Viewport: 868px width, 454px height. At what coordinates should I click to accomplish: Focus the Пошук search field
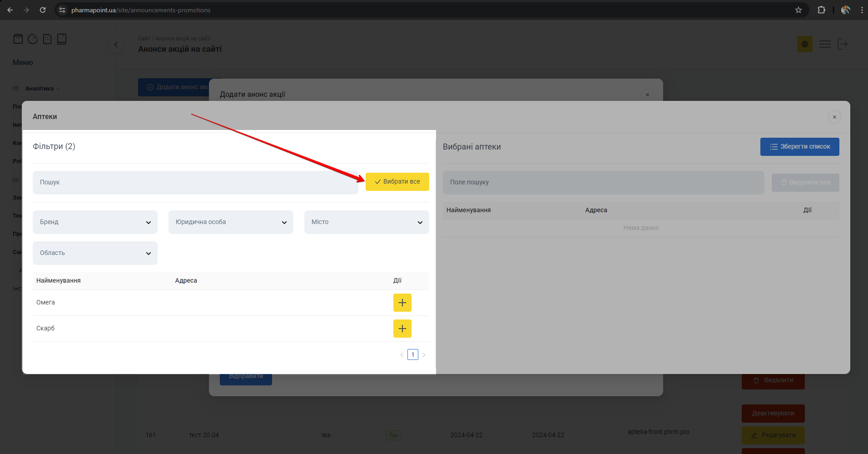click(x=195, y=183)
